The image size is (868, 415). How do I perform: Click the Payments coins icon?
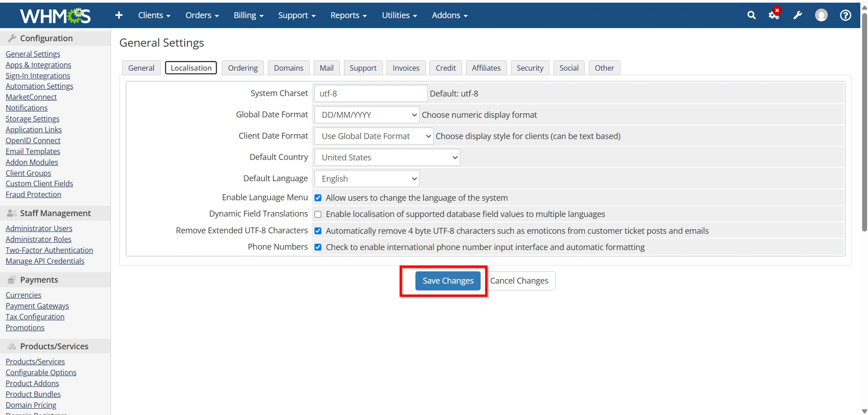click(x=12, y=280)
